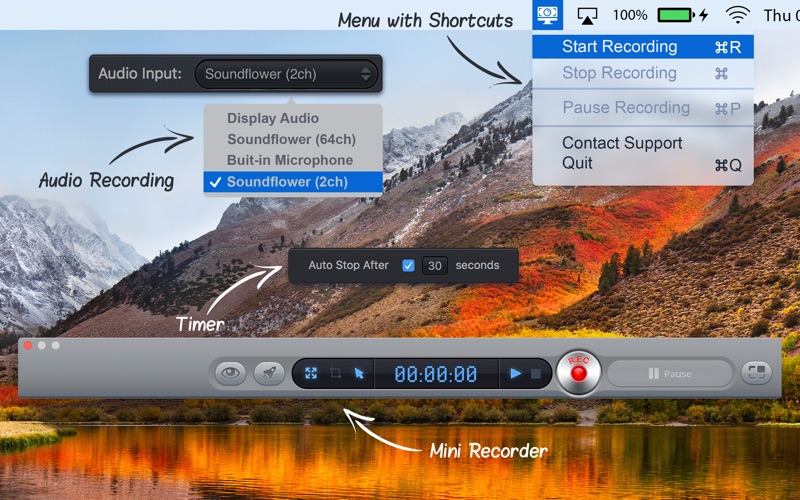Open the Audio Input dropdown
The image size is (800, 500).
click(x=286, y=74)
